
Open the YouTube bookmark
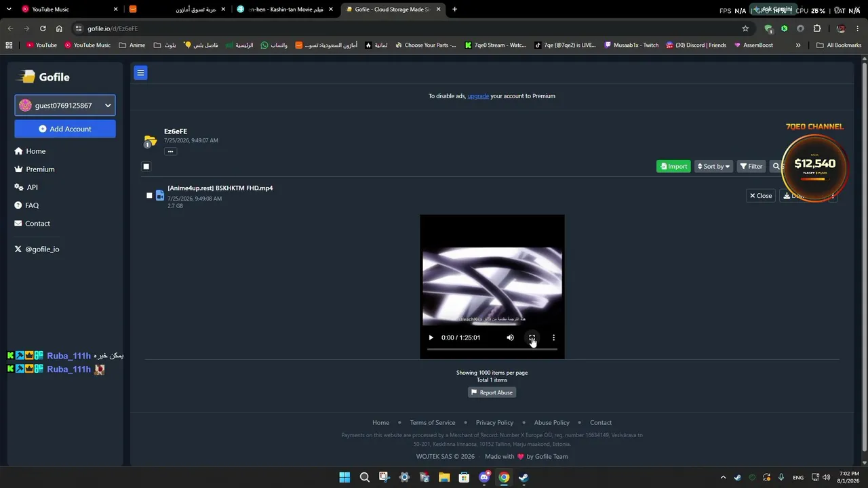[41, 45]
